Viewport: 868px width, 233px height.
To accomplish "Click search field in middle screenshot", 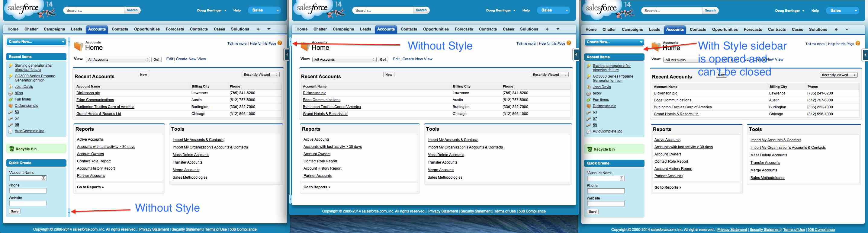I will pyautogui.click(x=383, y=11).
